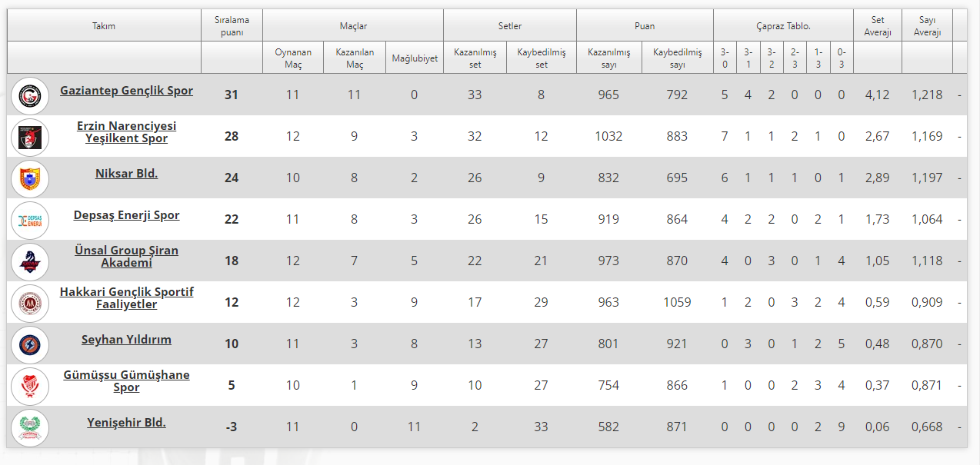Click the Seyhan Yıldırım team logo
This screenshot has width=980, height=465.
pyautogui.click(x=31, y=344)
